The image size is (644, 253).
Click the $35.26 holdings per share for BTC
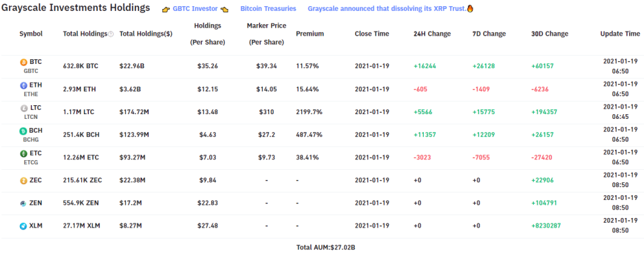pyautogui.click(x=207, y=66)
